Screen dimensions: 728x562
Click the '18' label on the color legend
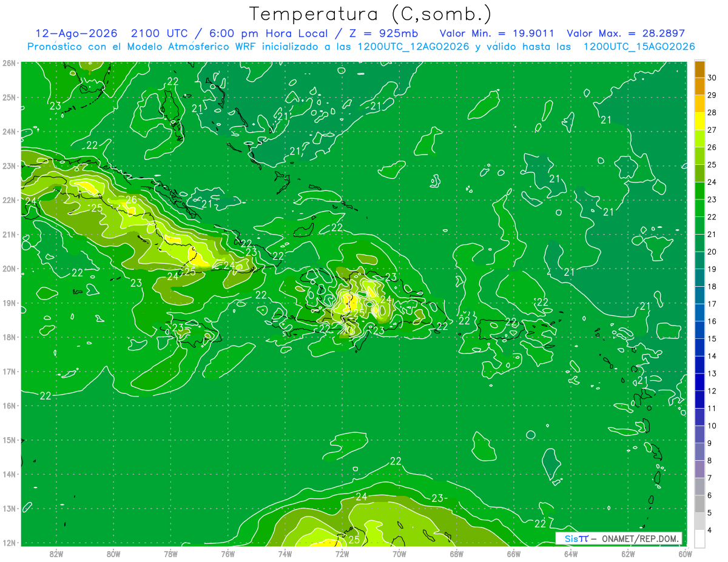[x=712, y=286]
